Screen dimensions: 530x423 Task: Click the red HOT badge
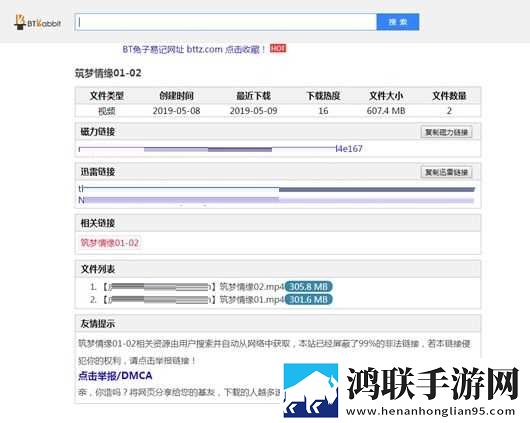click(278, 48)
